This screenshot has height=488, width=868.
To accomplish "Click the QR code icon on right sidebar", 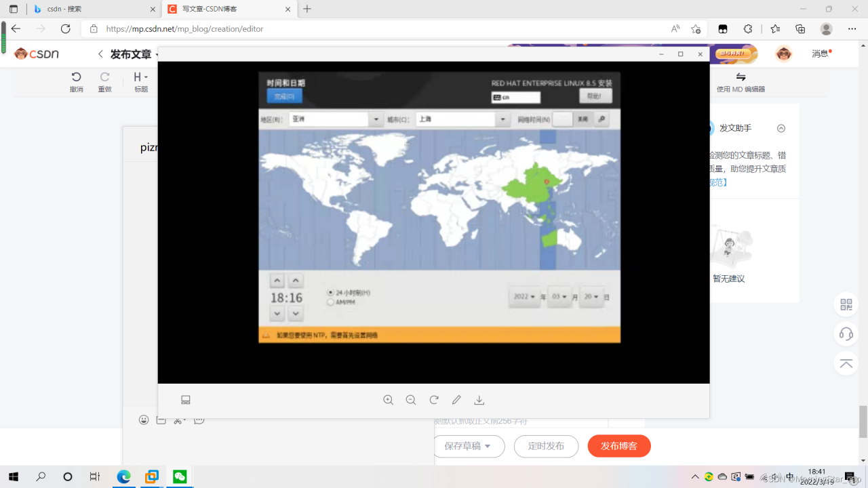I will click(846, 304).
